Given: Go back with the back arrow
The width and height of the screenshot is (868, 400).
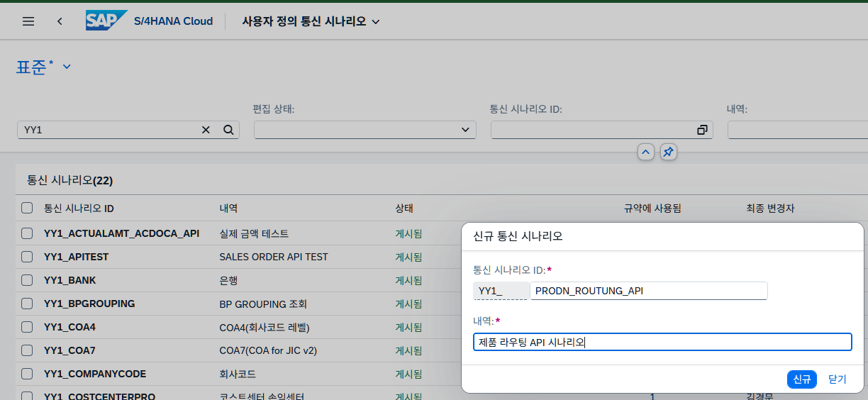Looking at the screenshot, I should click(60, 21).
